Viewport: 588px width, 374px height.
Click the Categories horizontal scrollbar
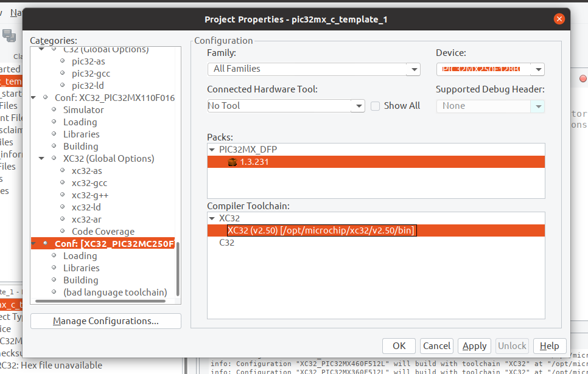(100, 301)
